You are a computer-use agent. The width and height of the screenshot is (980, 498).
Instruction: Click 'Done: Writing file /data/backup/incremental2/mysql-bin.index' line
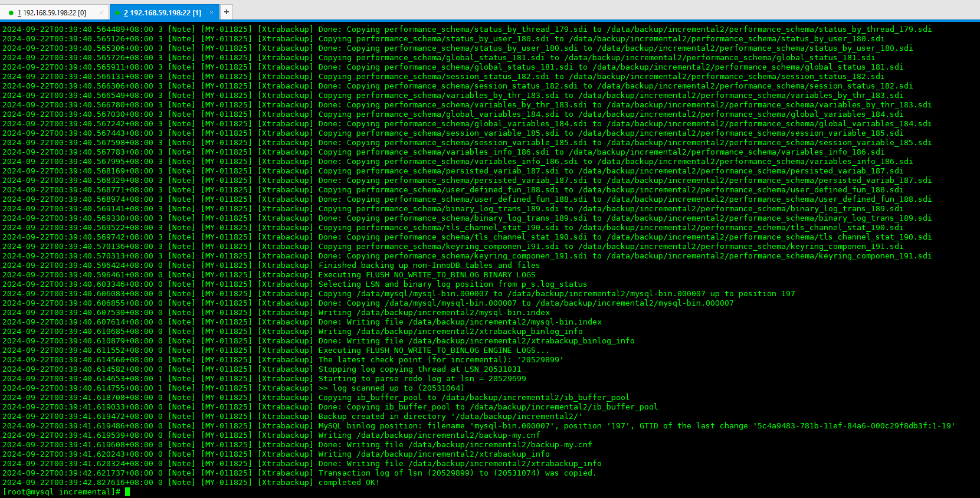click(x=302, y=322)
